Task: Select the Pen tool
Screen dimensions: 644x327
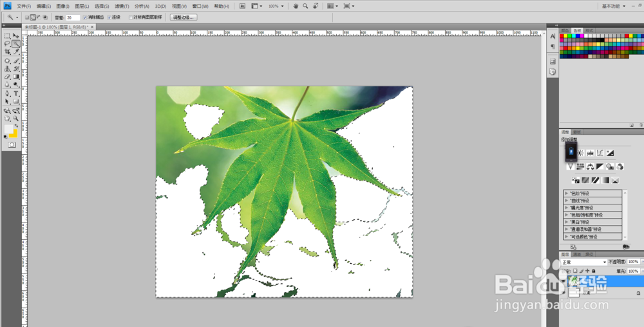Action: (x=7, y=93)
